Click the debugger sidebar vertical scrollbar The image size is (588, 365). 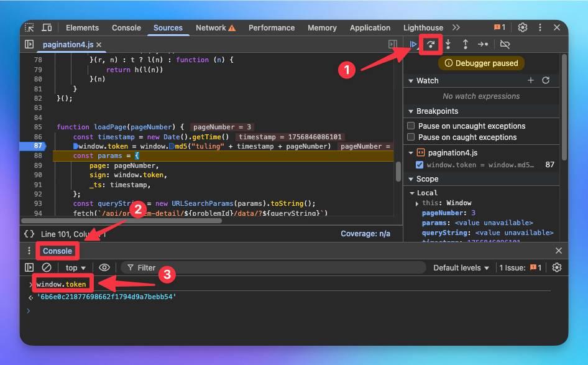tap(564, 107)
